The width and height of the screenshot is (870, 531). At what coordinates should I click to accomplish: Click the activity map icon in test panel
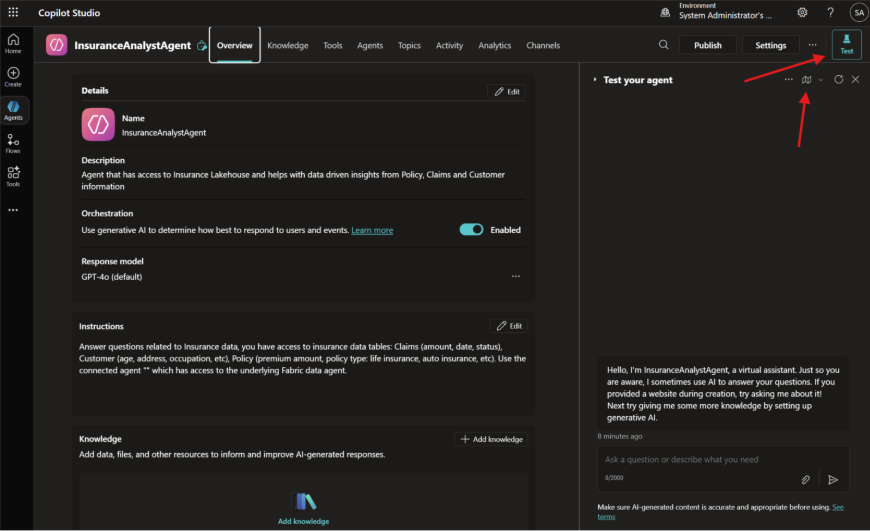point(806,79)
